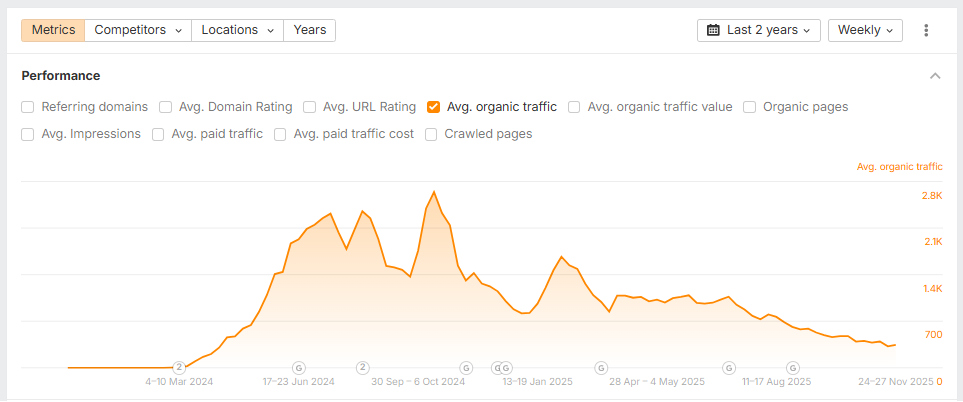Click the Google update marker above 17–23 Jun 2024

[298, 367]
